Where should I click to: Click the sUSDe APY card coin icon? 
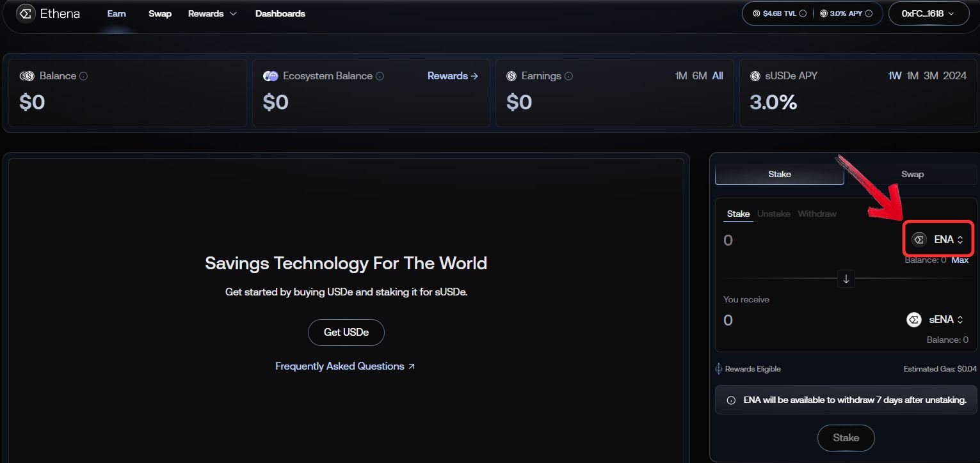pos(755,76)
